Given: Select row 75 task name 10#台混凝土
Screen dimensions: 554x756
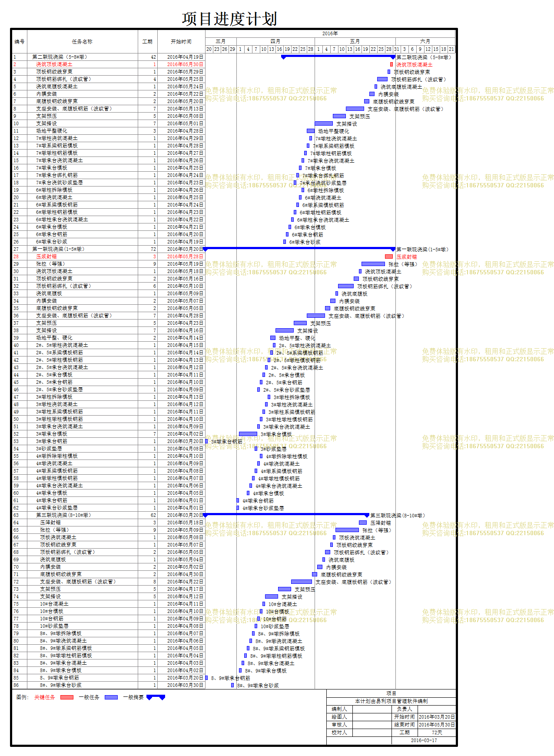Looking at the screenshot, I should (54, 604).
